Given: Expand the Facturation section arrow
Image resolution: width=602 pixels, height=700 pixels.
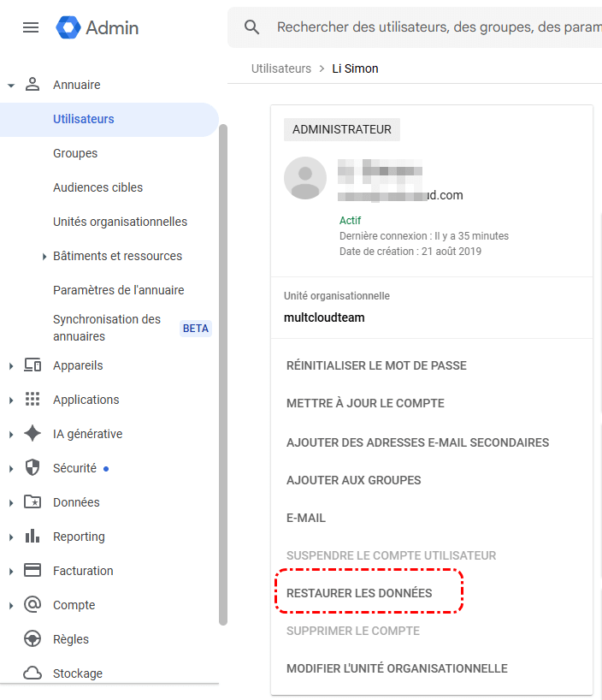Looking at the screenshot, I should tap(11, 572).
